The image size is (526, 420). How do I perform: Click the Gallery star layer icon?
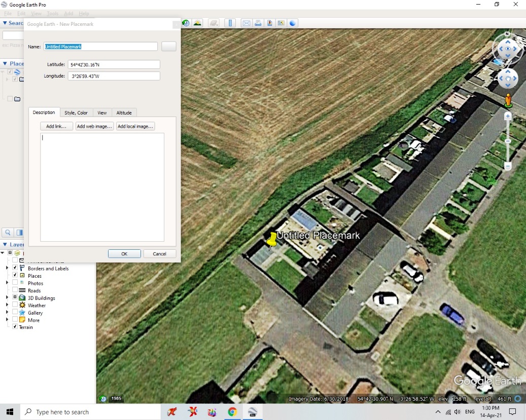(x=22, y=313)
